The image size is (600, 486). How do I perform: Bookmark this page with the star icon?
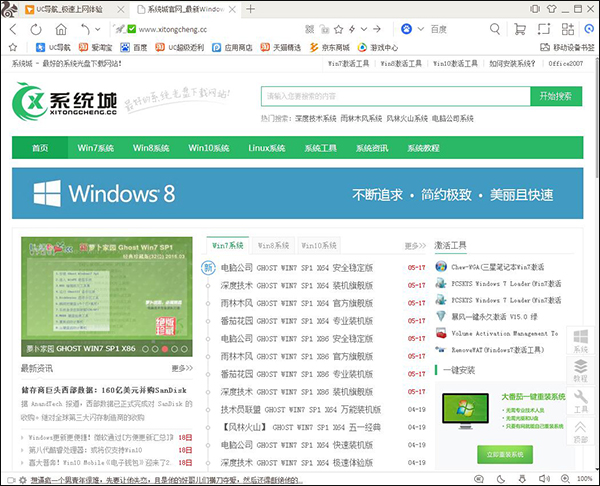338,29
